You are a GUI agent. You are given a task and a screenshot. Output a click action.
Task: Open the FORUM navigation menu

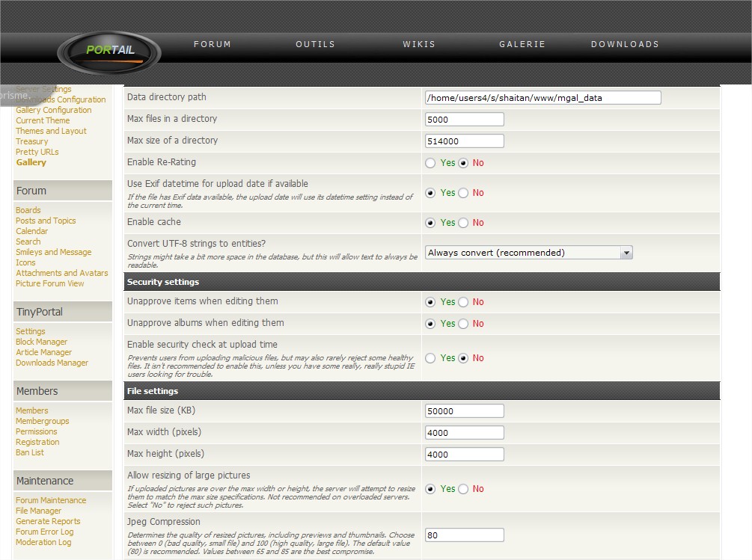click(213, 44)
